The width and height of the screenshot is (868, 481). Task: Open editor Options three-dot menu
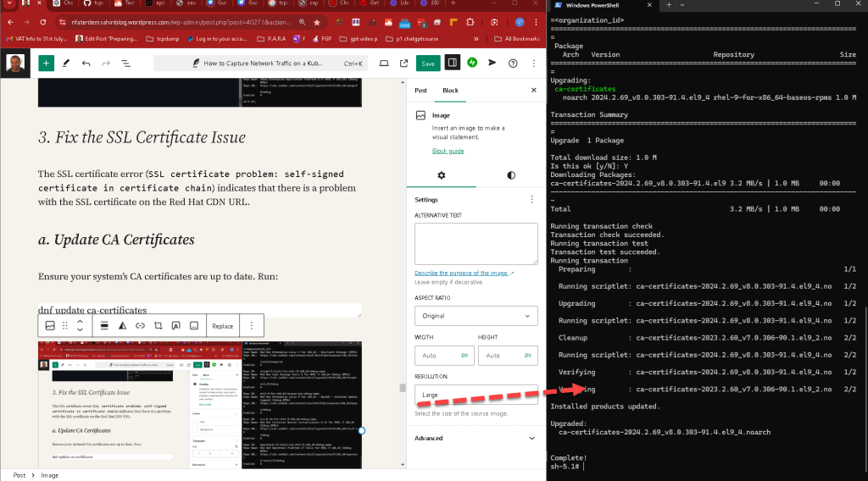pyautogui.click(x=534, y=63)
